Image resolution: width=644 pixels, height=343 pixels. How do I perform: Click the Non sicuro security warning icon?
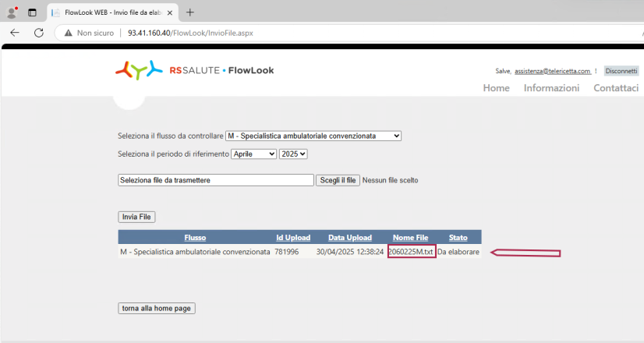(69, 34)
